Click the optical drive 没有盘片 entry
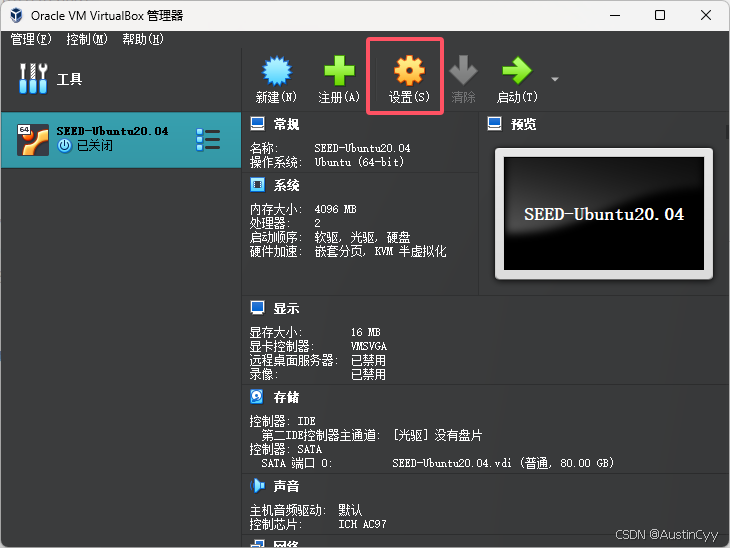This screenshot has width=730, height=548. point(437,435)
